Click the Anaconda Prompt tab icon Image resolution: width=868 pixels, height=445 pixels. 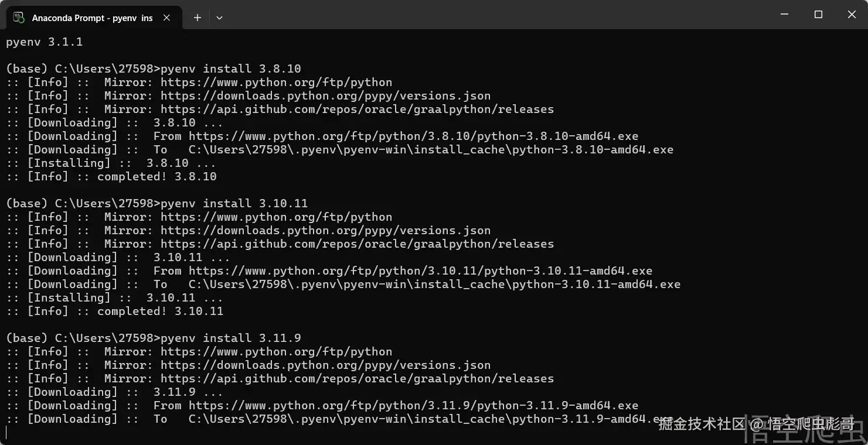pos(19,18)
